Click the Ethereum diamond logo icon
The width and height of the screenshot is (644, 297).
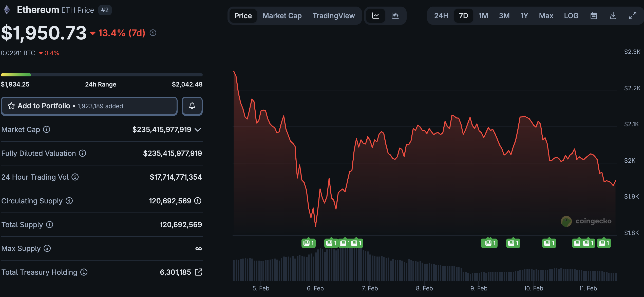(x=7, y=10)
